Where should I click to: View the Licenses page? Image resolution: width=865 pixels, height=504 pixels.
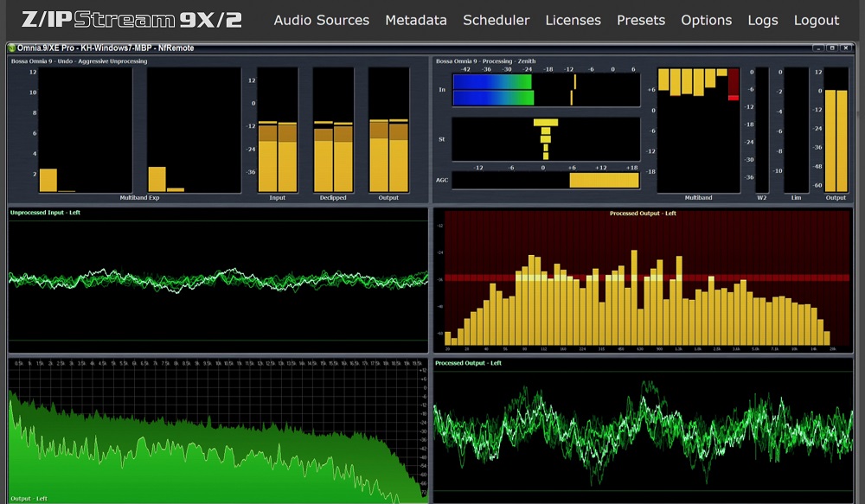[573, 20]
